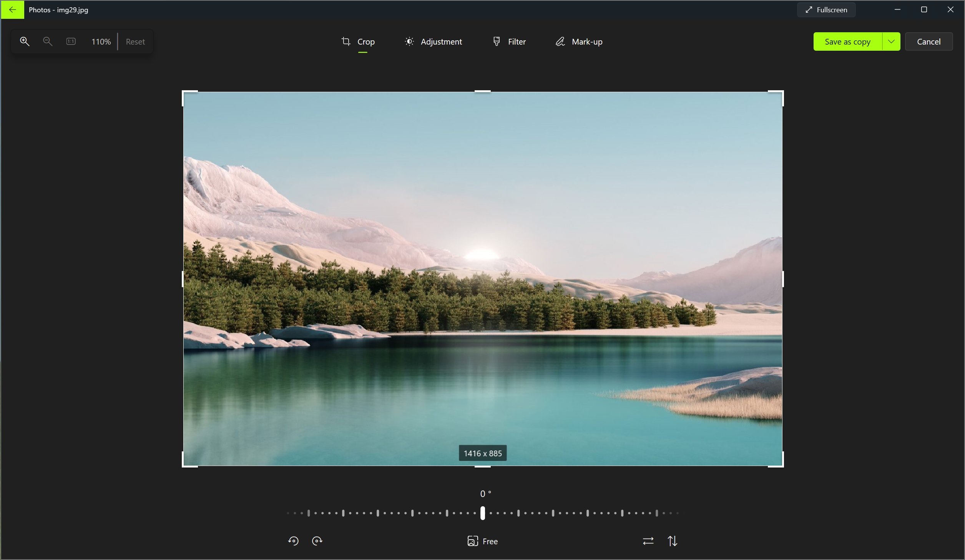Click the Reset zoom control

pos(135,41)
